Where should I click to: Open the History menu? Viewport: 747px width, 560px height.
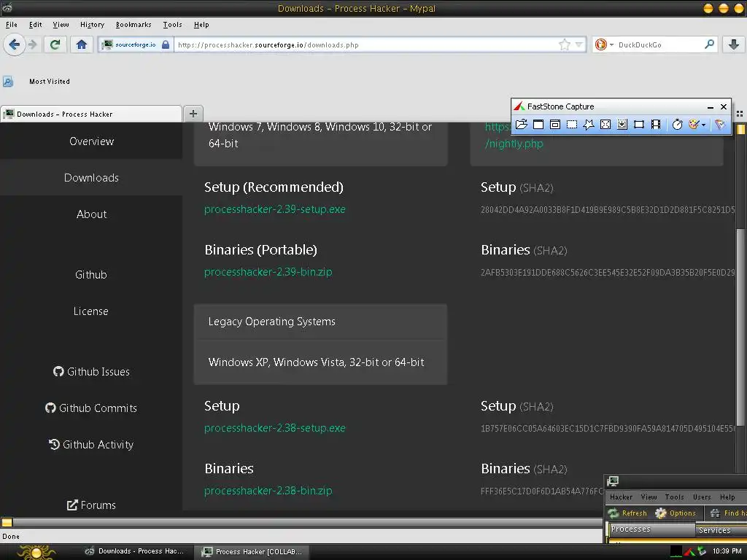(92, 25)
